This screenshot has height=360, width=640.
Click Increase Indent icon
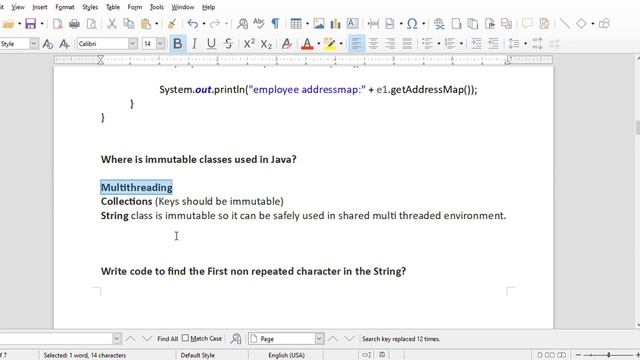[x=476, y=44]
